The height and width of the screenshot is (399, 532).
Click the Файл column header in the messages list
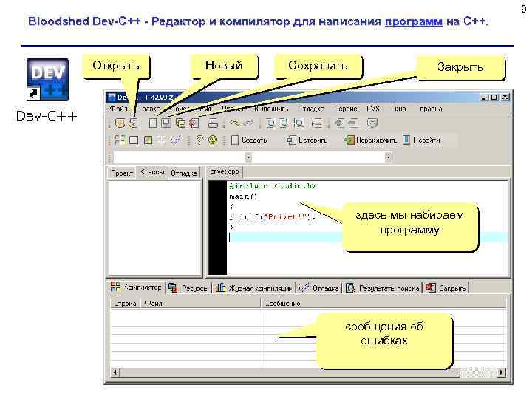tap(201, 304)
